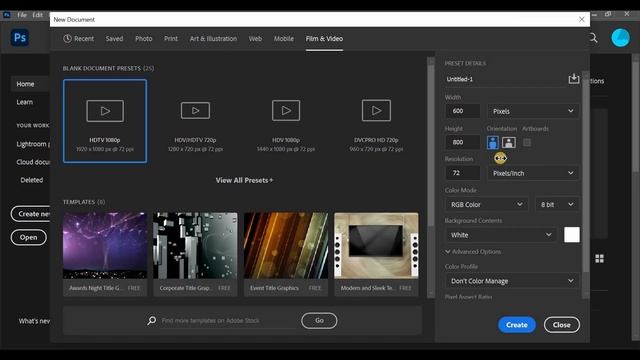This screenshot has height=360, width=640.
Task: Click the Height input field
Action: [x=462, y=142]
